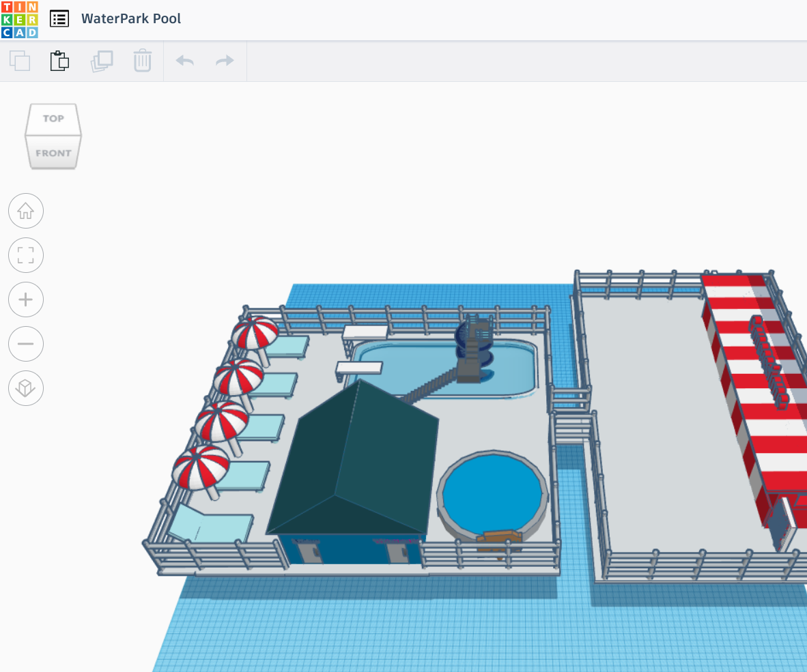
Task: Select the dark teal house roof
Action: coord(355,458)
